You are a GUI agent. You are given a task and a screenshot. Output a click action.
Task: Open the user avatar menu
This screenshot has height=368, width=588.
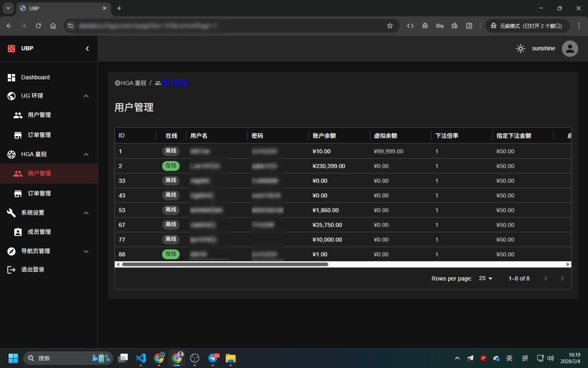click(x=570, y=48)
